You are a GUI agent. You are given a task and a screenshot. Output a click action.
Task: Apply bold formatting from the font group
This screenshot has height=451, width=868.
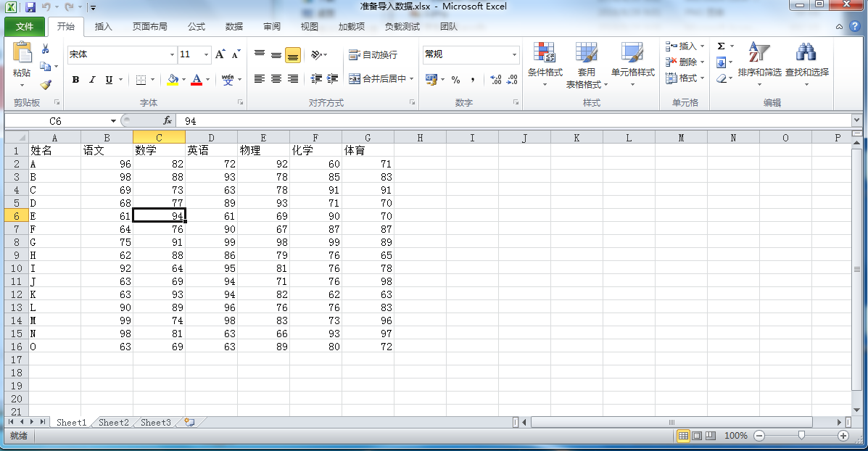click(75, 80)
